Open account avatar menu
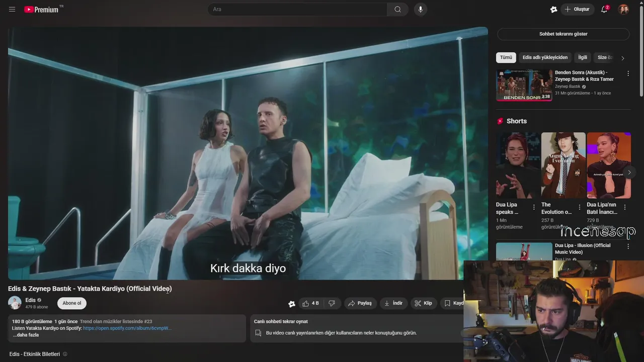The width and height of the screenshot is (644, 362). click(x=623, y=9)
